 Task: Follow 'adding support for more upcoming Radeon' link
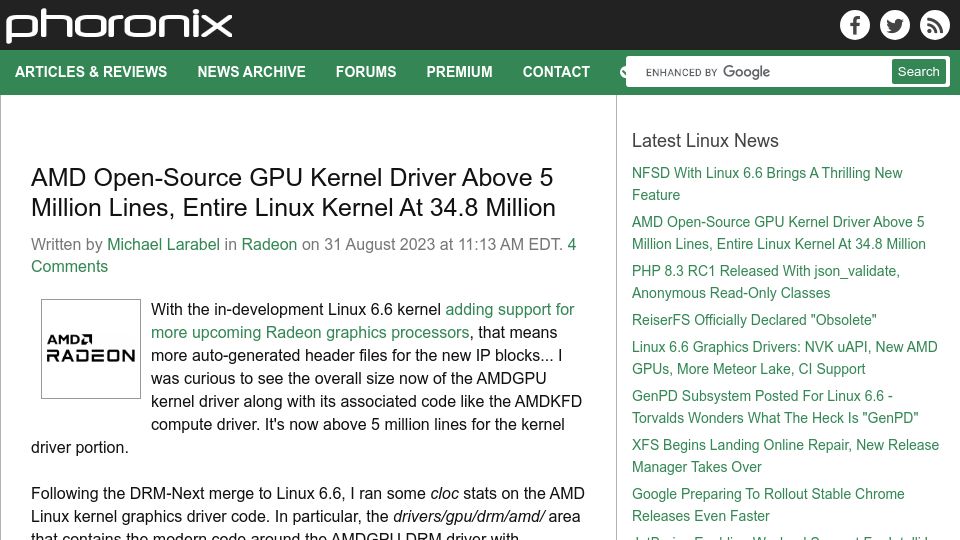[362, 321]
